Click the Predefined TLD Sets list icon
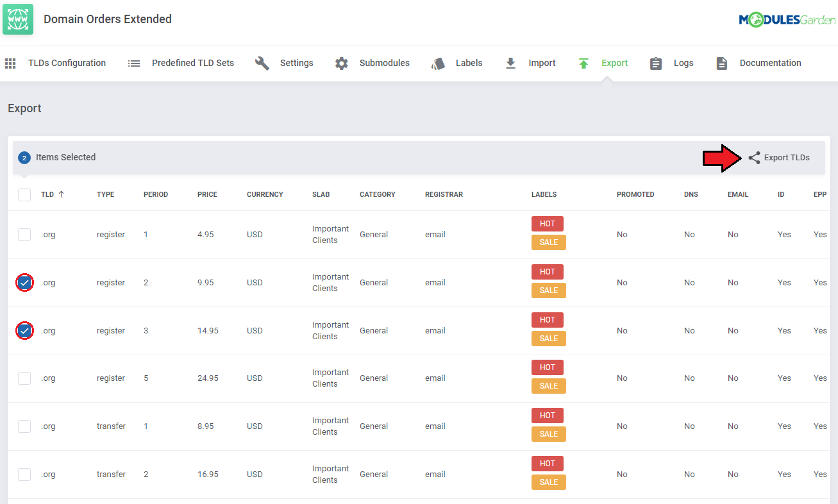 tap(134, 63)
